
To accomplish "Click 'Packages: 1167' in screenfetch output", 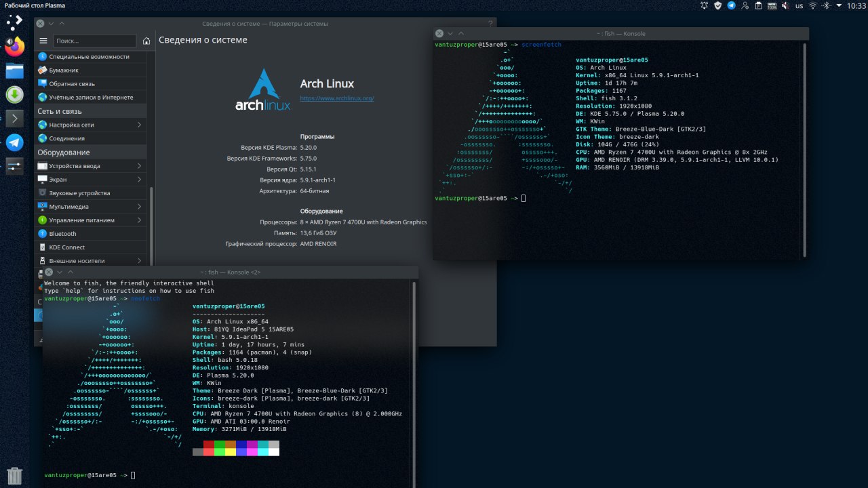I will [x=601, y=91].
